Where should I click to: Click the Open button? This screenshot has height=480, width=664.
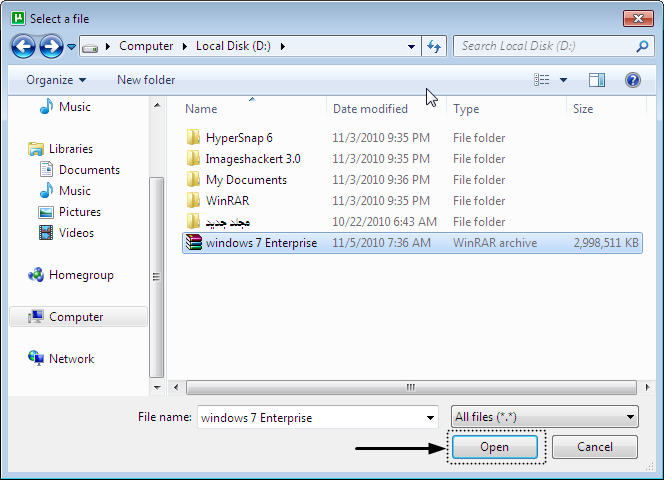coord(495,447)
